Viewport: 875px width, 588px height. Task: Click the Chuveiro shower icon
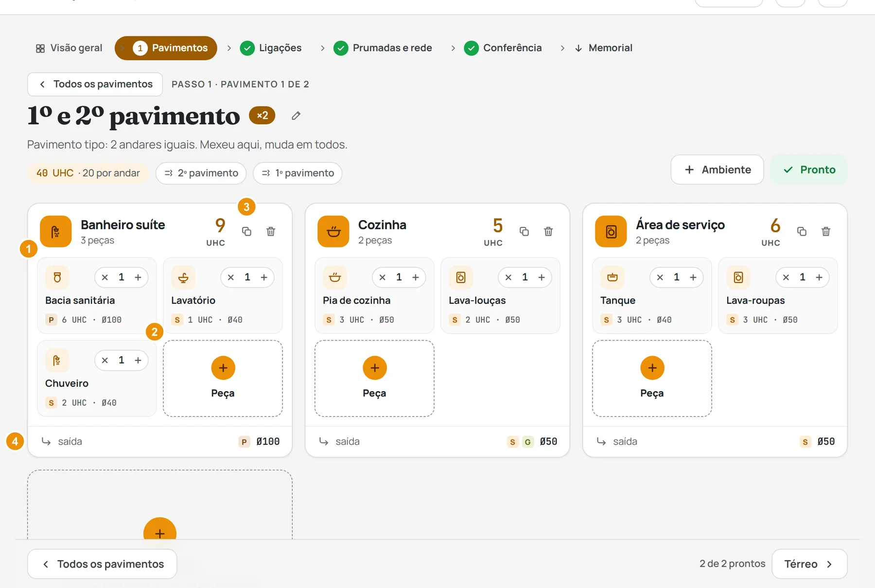click(x=57, y=361)
